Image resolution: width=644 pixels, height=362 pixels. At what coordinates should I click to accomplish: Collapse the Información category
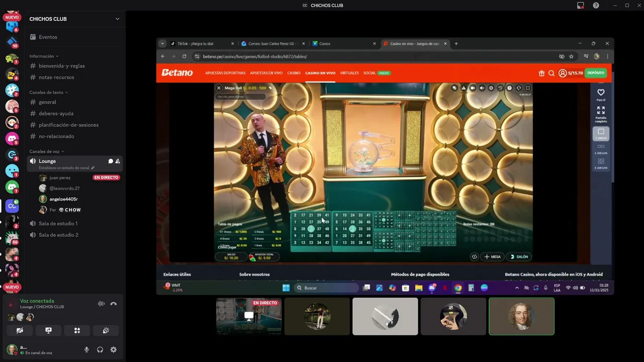44,56
